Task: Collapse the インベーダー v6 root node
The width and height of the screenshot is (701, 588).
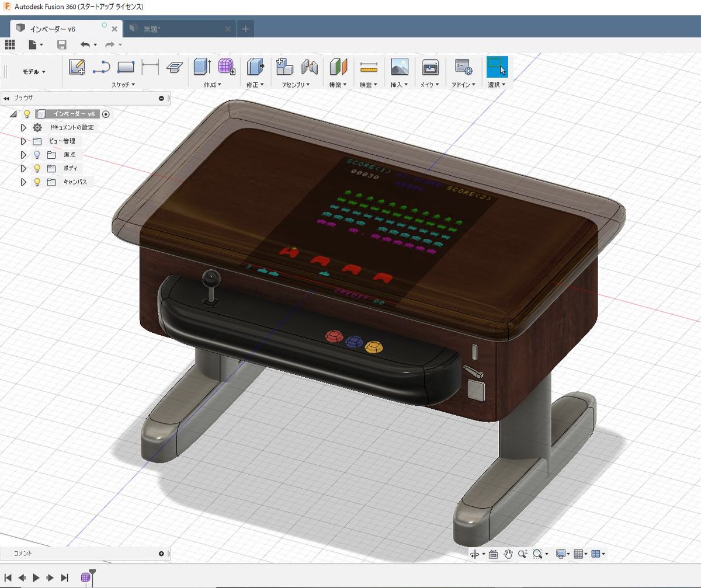Action: (x=13, y=114)
